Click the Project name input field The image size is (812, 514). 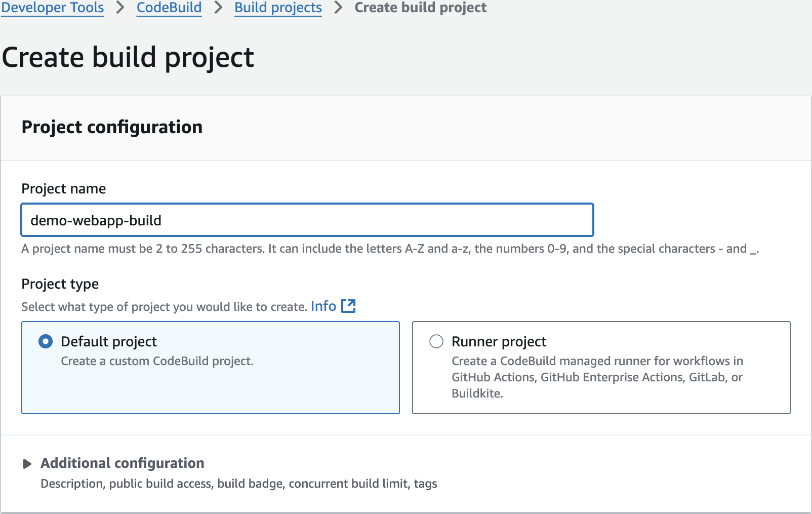click(307, 220)
